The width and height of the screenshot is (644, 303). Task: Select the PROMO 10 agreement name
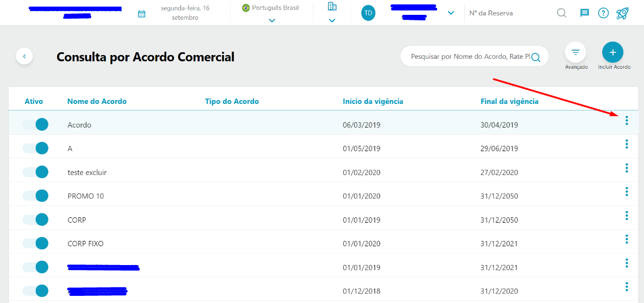click(x=85, y=196)
